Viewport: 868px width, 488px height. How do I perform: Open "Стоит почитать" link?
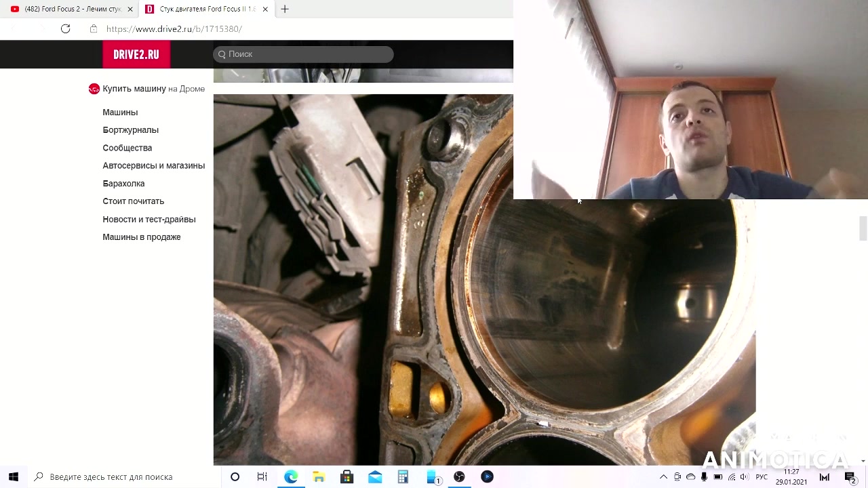click(133, 201)
